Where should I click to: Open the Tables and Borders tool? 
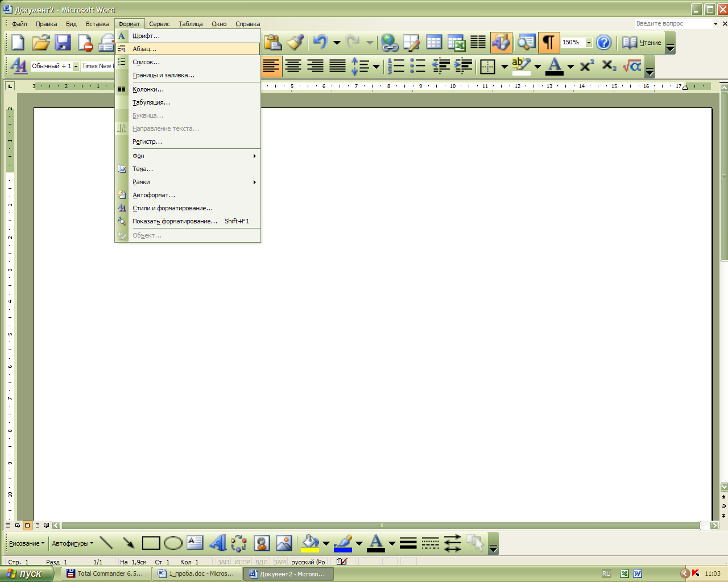[x=412, y=43]
